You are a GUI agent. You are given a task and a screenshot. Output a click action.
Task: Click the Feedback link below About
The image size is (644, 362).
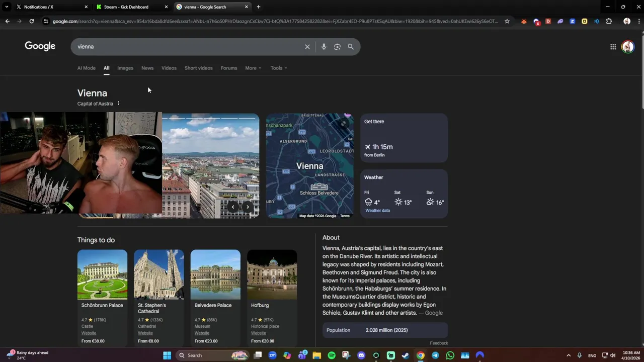coord(439,343)
